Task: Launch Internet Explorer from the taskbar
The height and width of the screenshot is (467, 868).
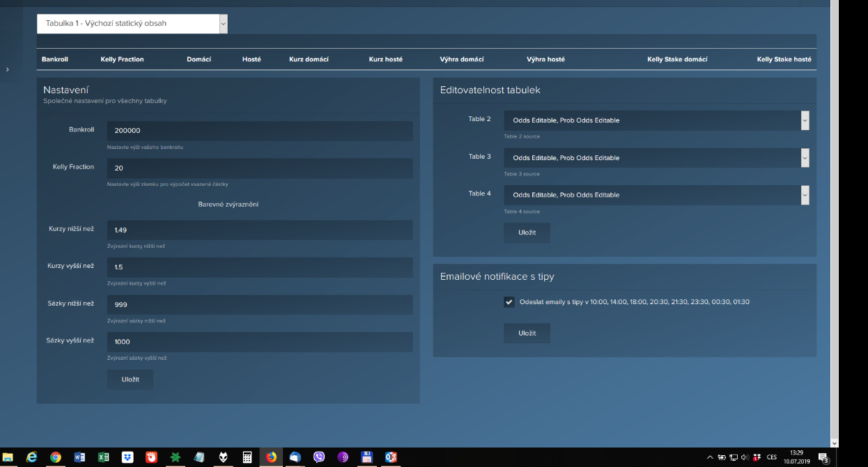Action: click(x=32, y=457)
